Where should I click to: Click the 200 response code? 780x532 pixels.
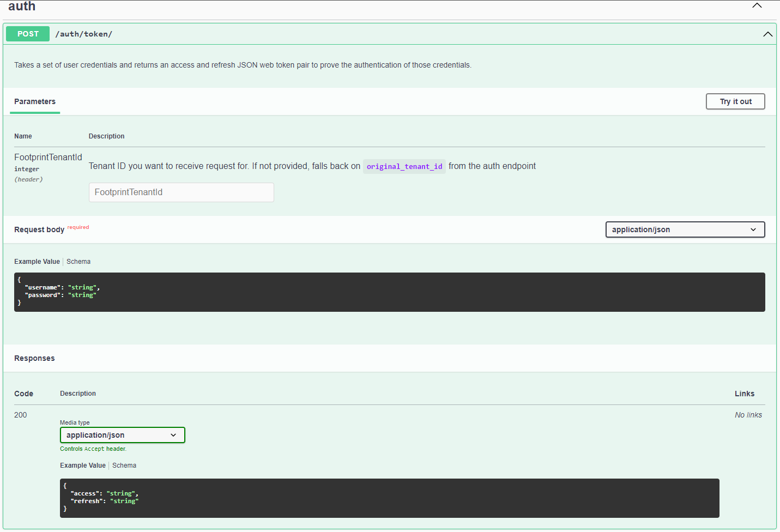coord(20,415)
